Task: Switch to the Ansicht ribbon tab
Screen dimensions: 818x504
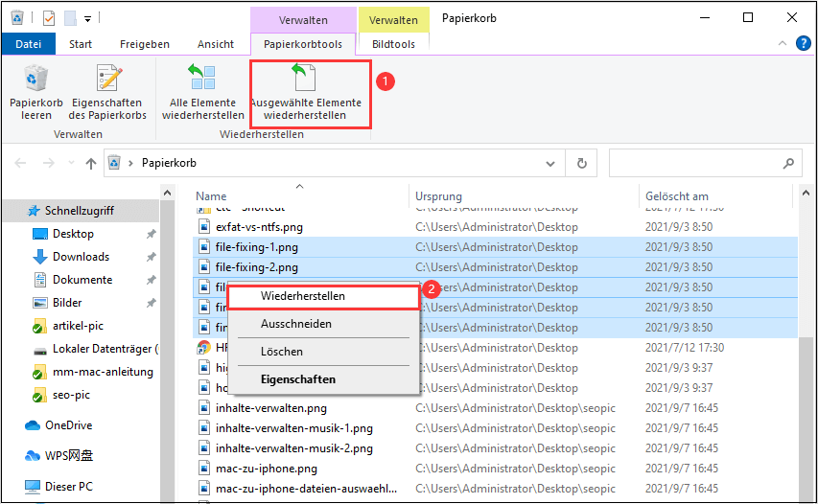Action: [216, 44]
